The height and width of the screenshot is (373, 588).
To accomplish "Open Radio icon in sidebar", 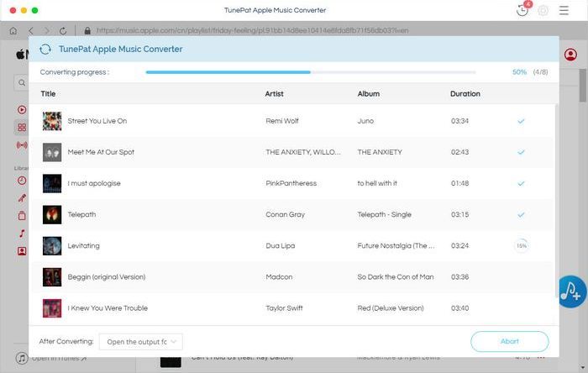I will coord(22,144).
